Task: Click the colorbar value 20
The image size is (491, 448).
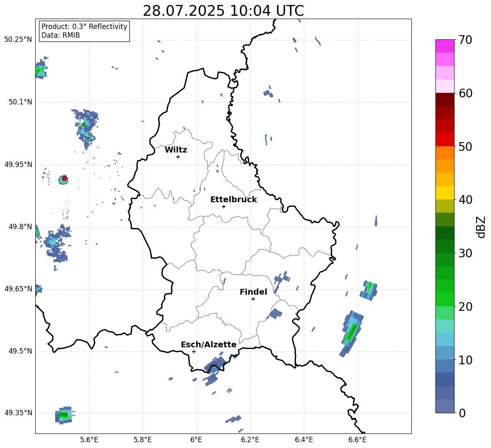Action: [x=465, y=307]
